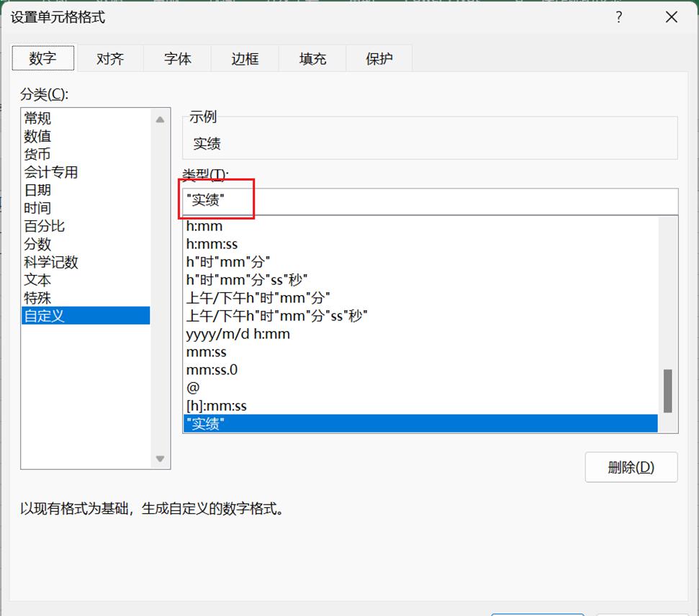Select the [h]:mm:ss format
699x616 pixels.
(420, 406)
